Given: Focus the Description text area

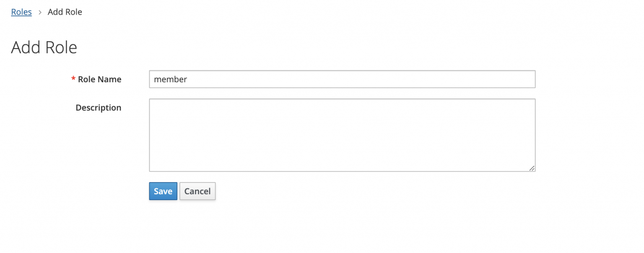Looking at the screenshot, I should (x=342, y=135).
